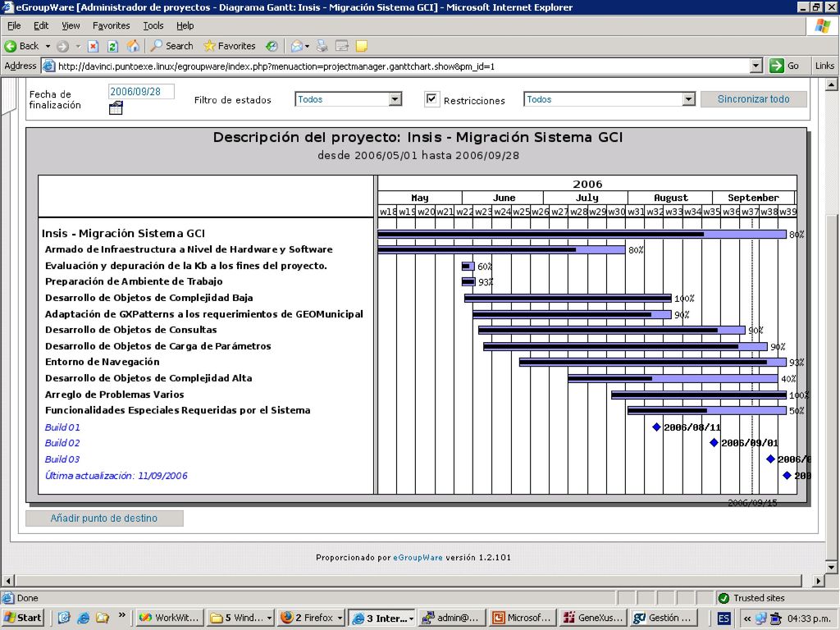Open the Build 02 milestone link
This screenshot has height=630, width=840.
pos(62,443)
